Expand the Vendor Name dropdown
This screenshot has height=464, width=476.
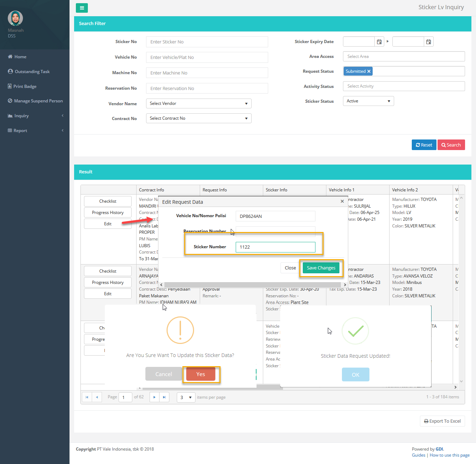tap(199, 103)
